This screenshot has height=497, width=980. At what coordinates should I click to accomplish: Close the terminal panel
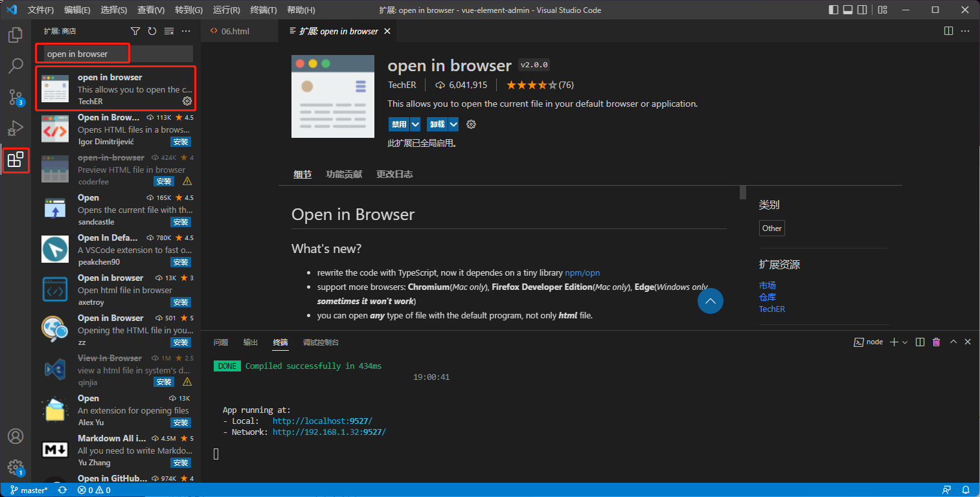968,342
